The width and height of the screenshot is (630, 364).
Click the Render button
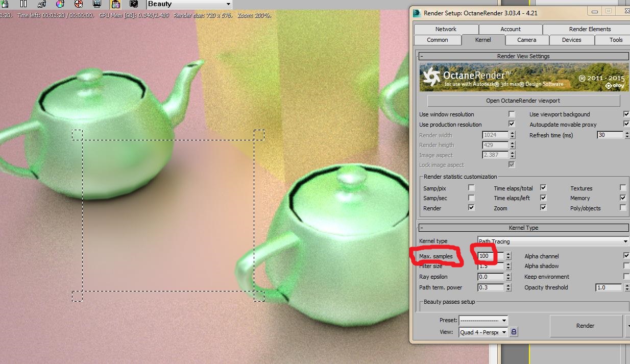(585, 326)
